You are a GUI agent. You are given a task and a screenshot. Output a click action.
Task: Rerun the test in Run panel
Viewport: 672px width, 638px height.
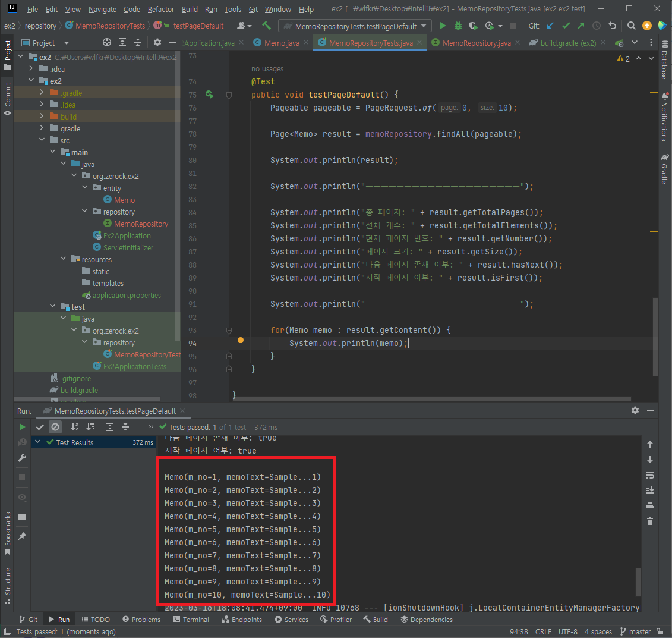[23, 427]
